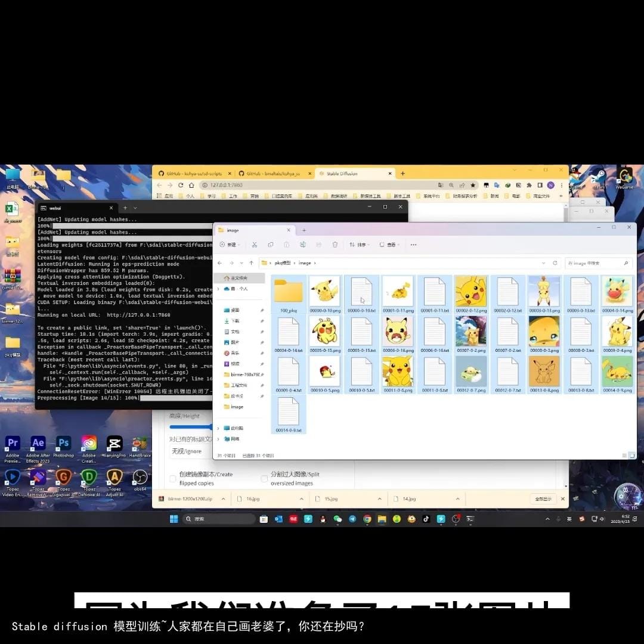Expand the address bar history dropdown
Screen dimensions: 644x644
[x=543, y=263]
